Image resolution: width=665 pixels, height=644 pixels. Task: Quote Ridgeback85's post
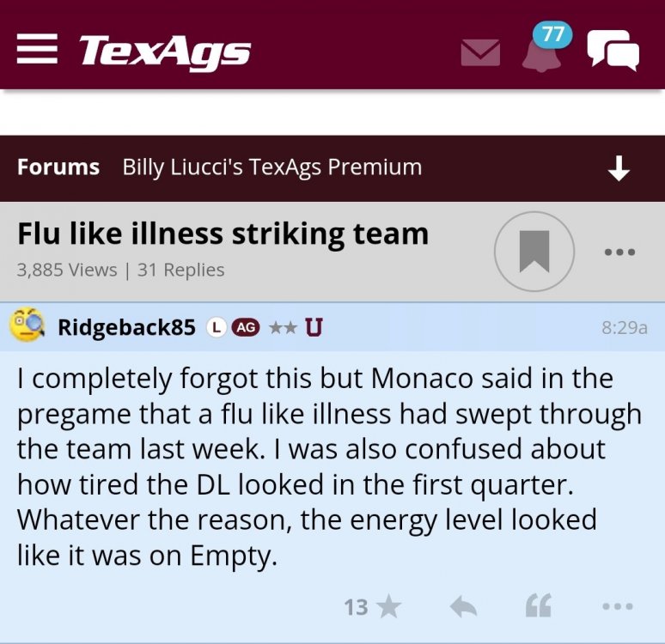[538, 607]
